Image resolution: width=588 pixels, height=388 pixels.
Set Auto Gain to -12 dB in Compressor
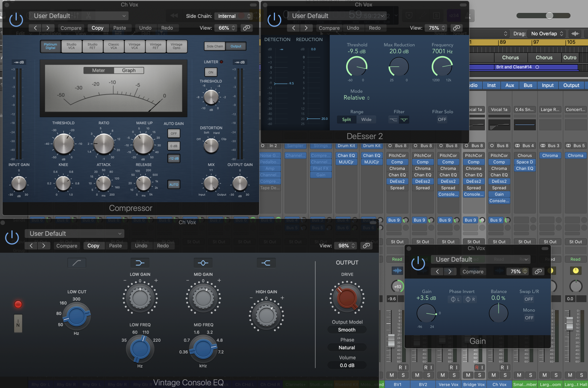click(174, 158)
